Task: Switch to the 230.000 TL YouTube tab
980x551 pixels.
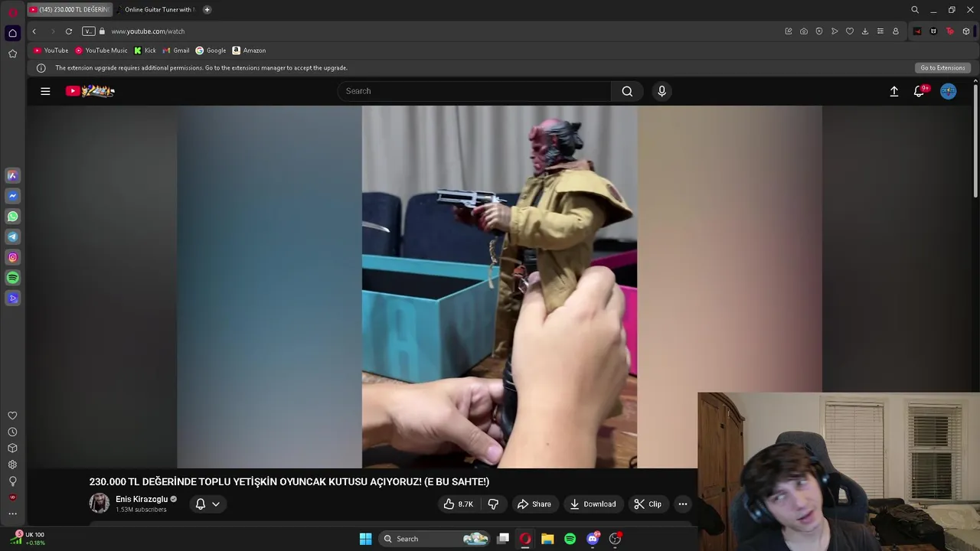Action: (70, 10)
